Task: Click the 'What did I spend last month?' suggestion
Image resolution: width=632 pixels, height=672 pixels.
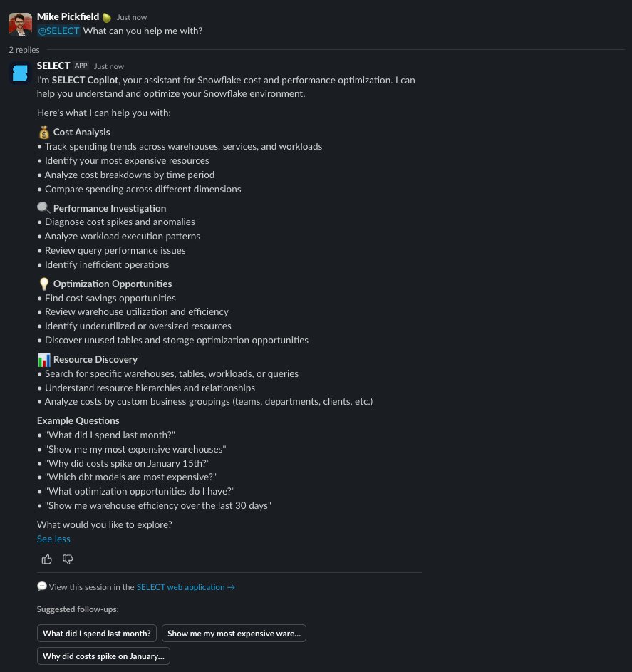Action: 96,633
